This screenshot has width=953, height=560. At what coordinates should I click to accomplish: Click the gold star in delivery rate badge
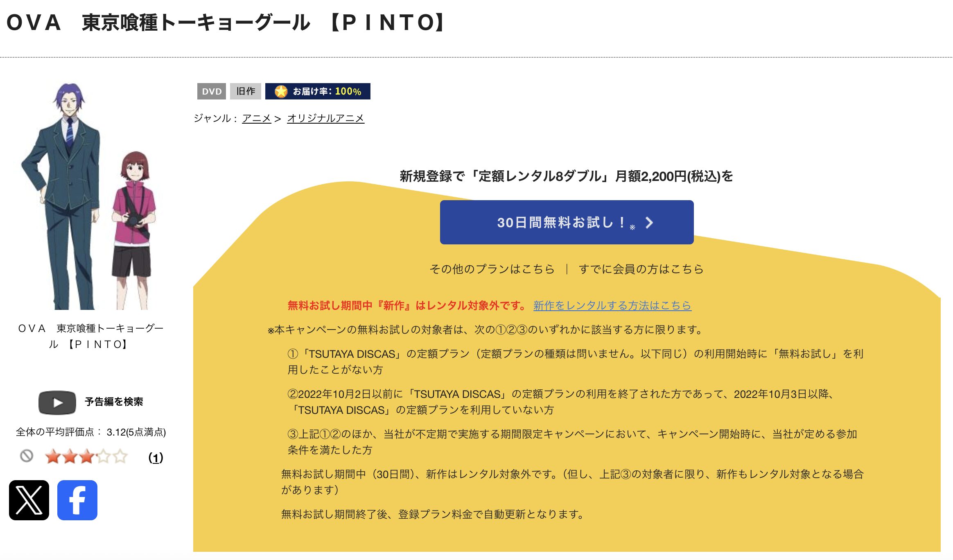pos(281,91)
